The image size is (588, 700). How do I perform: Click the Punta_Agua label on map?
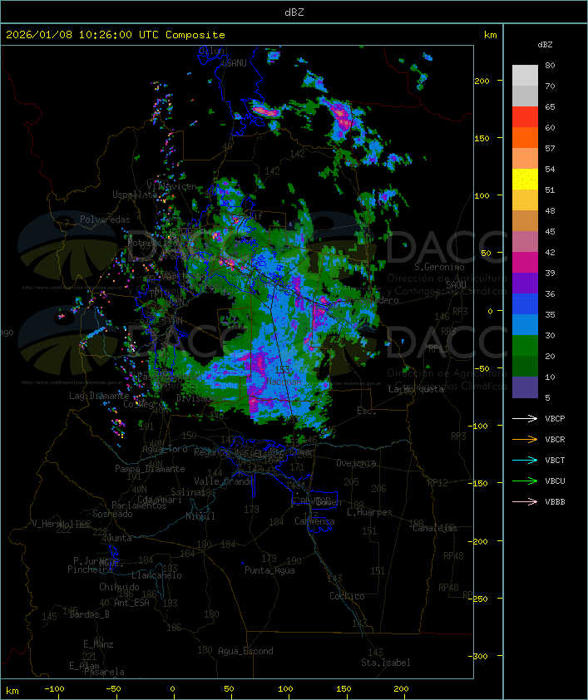[269, 570]
